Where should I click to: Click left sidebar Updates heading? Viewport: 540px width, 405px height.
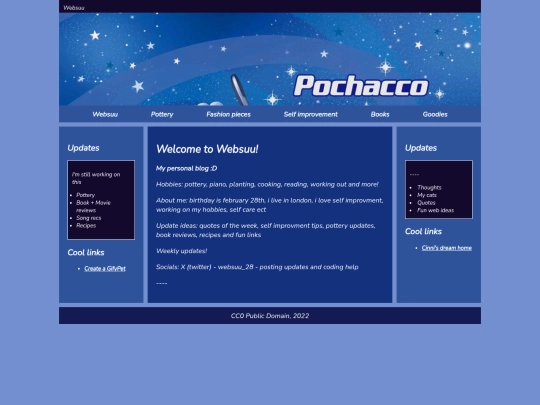point(83,148)
